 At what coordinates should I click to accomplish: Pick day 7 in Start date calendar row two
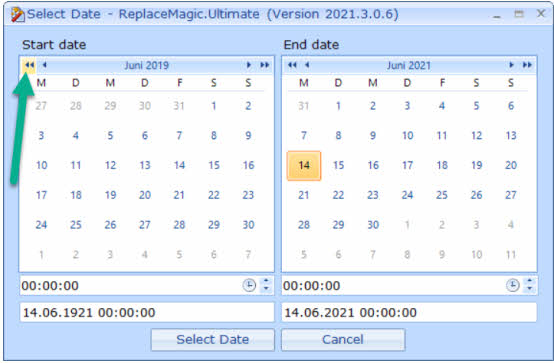pos(179,136)
